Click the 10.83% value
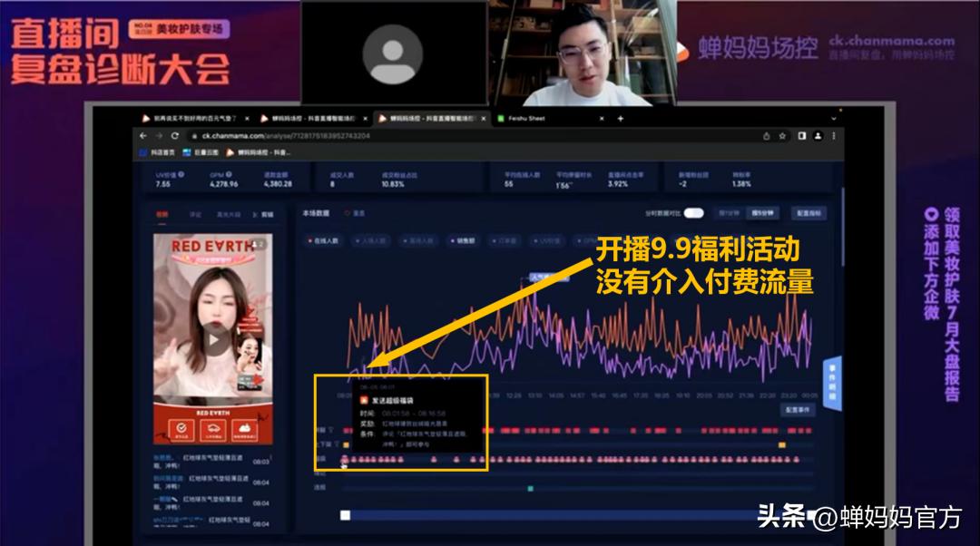The image size is (980, 546). 393,184
